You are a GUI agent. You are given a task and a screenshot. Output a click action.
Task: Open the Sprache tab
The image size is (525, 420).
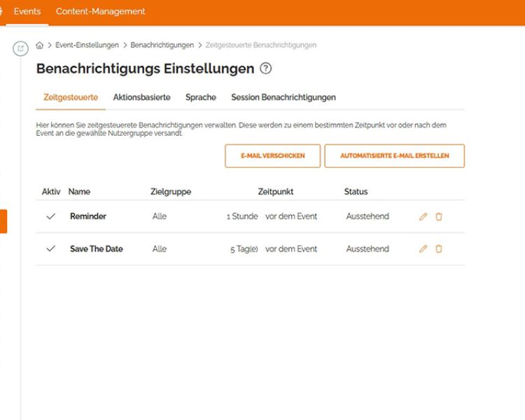point(200,98)
